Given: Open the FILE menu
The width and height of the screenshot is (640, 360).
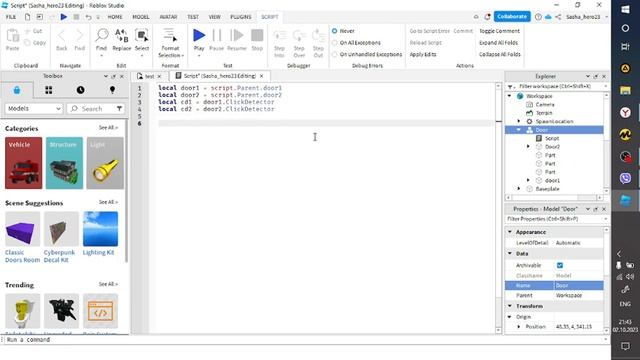Looking at the screenshot, I should click(11, 17).
